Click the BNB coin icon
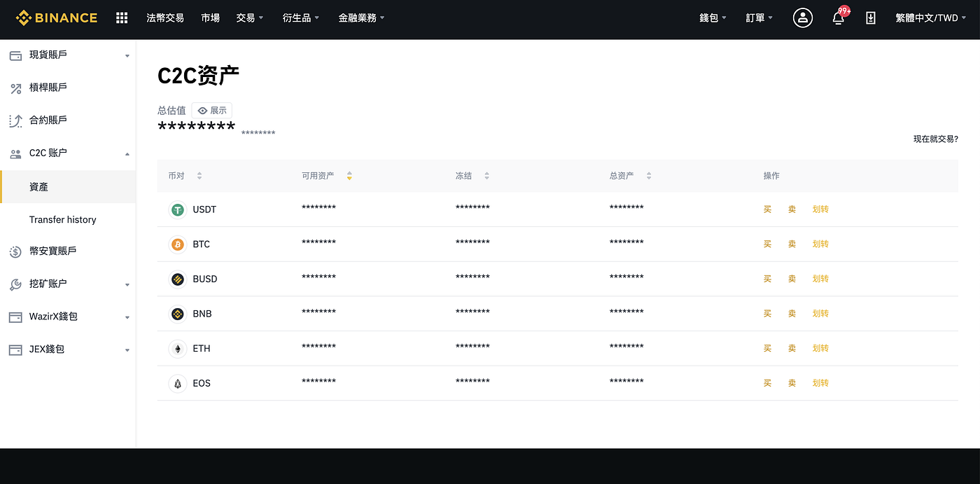This screenshot has height=484, width=980. 178,314
